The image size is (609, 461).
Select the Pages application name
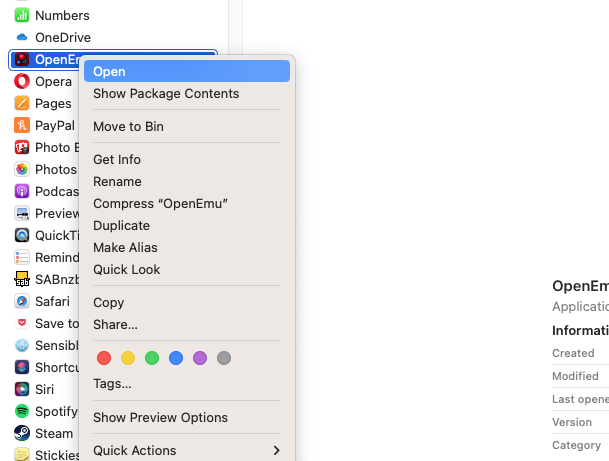coord(53,104)
